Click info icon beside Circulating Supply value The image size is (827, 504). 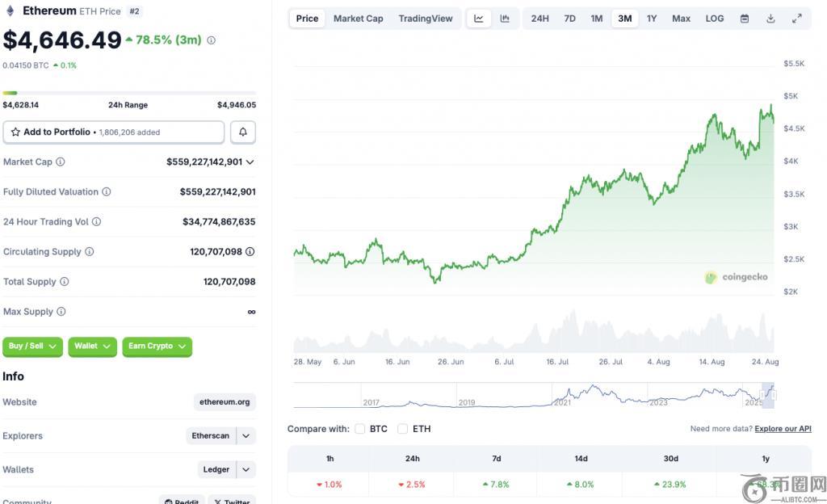click(x=250, y=252)
